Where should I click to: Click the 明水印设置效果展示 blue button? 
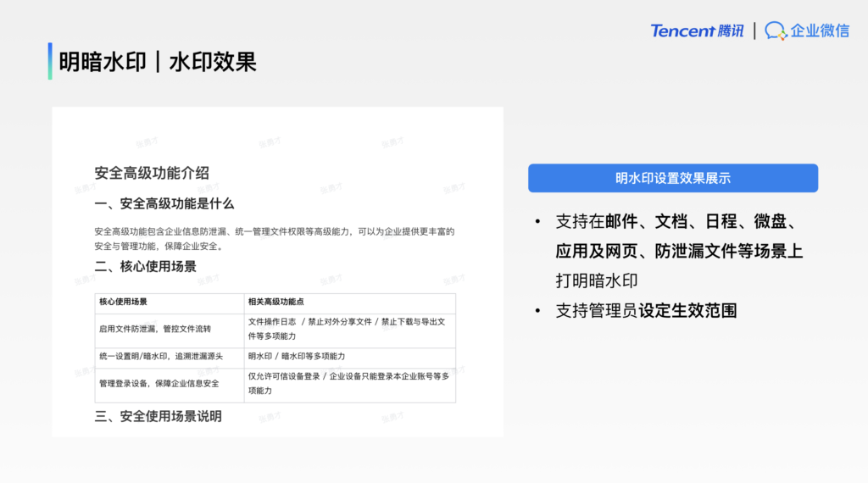click(x=672, y=178)
